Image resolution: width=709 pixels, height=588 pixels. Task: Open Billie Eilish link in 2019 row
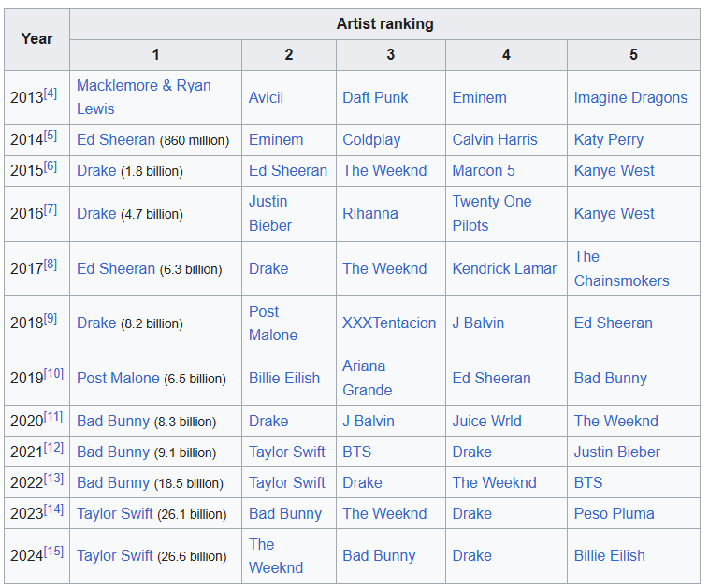[x=284, y=378]
